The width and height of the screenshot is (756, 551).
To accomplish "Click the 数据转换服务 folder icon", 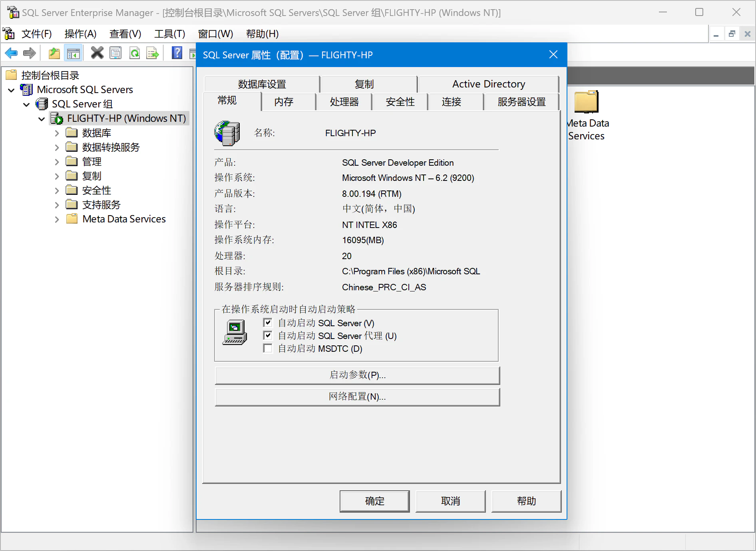I will click(72, 147).
